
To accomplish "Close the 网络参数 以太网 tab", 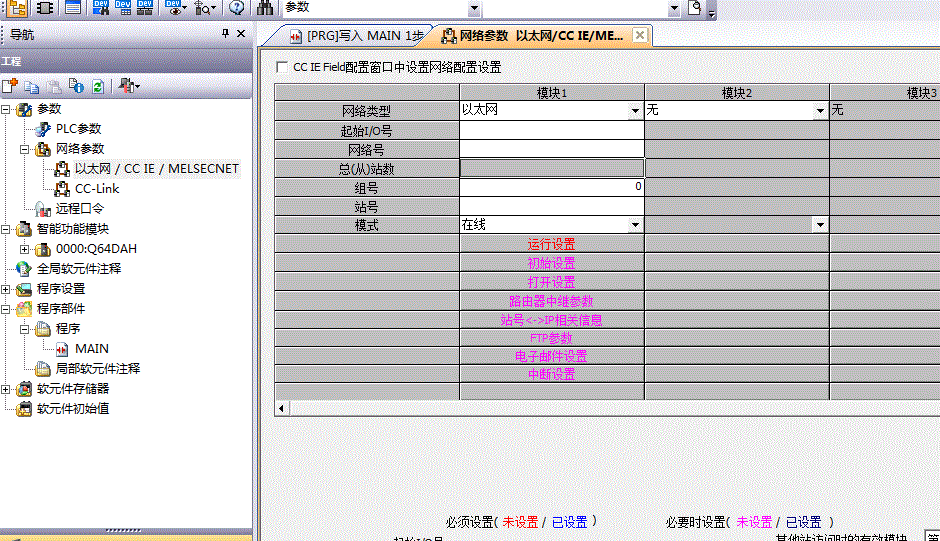I will 639,35.
